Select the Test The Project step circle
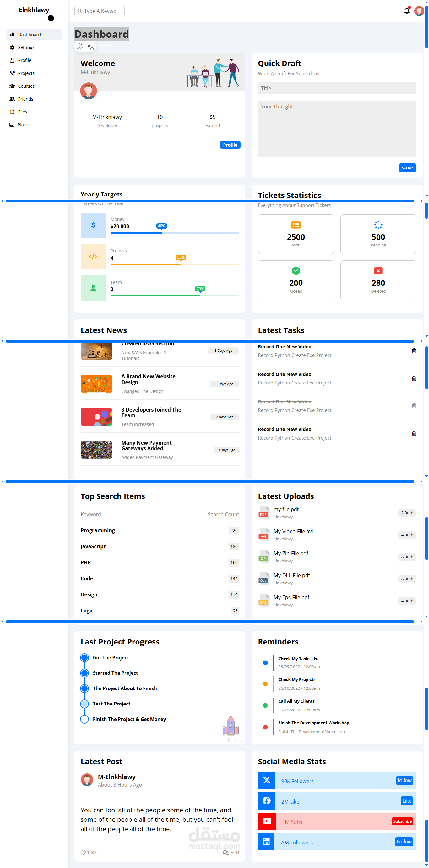Viewport: 429px width, 868px height. (x=84, y=704)
